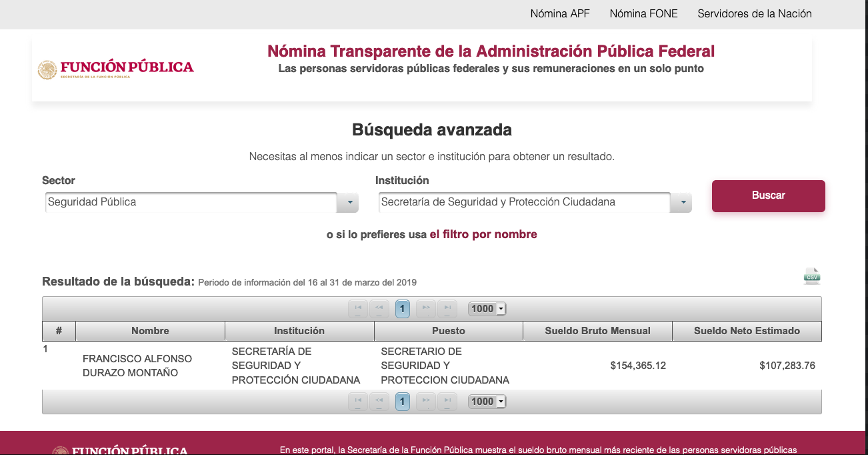Click previous page arrow in paginator above table
Screen dimensions: 868x455
(x=379, y=308)
